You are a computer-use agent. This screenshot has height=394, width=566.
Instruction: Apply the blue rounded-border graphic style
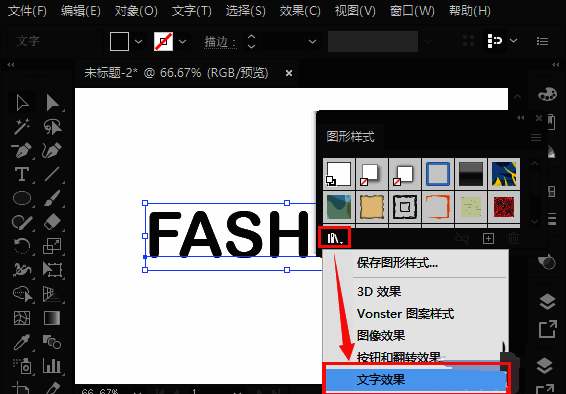click(x=437, y=174)
